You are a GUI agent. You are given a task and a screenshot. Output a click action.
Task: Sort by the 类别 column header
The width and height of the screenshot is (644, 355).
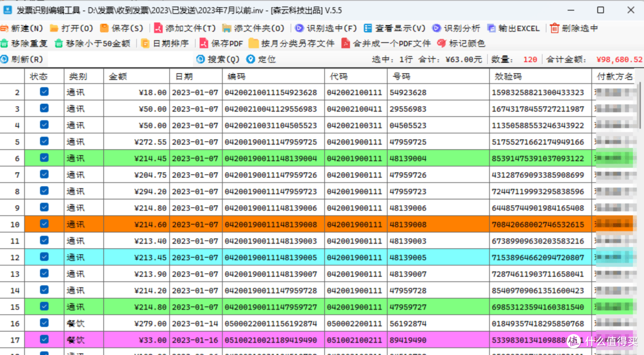tap(84, 76)
